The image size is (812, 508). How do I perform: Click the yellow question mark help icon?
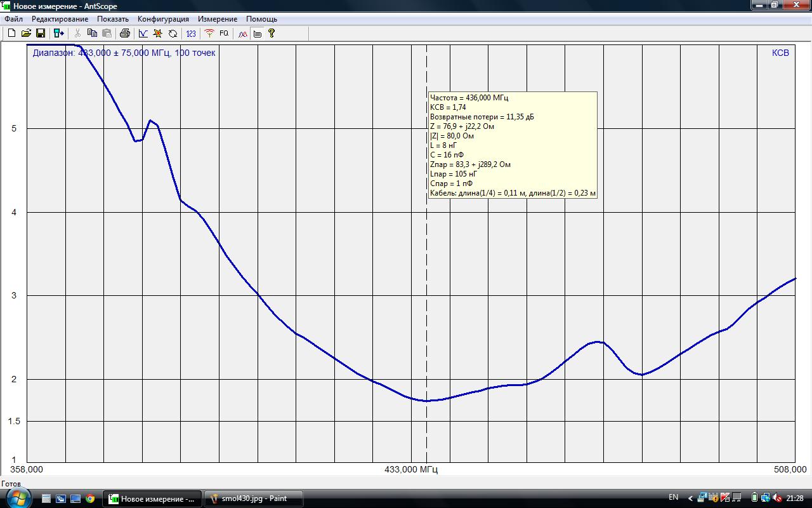[x=272, y=34]
